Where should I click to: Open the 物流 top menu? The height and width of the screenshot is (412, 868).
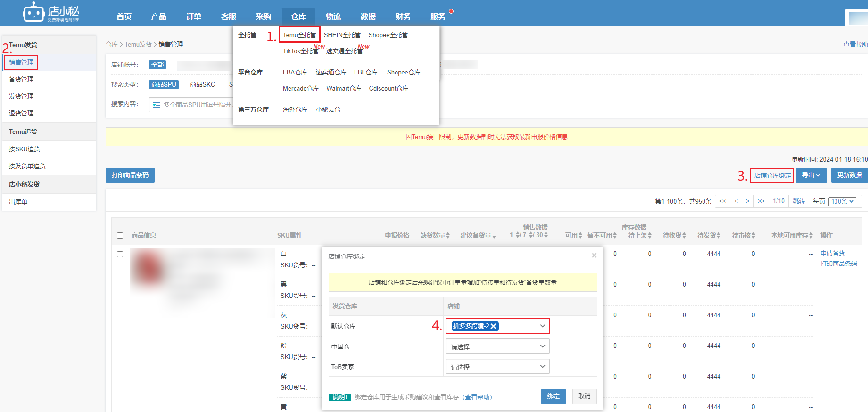pyautogui.click(x=333, y=16)
